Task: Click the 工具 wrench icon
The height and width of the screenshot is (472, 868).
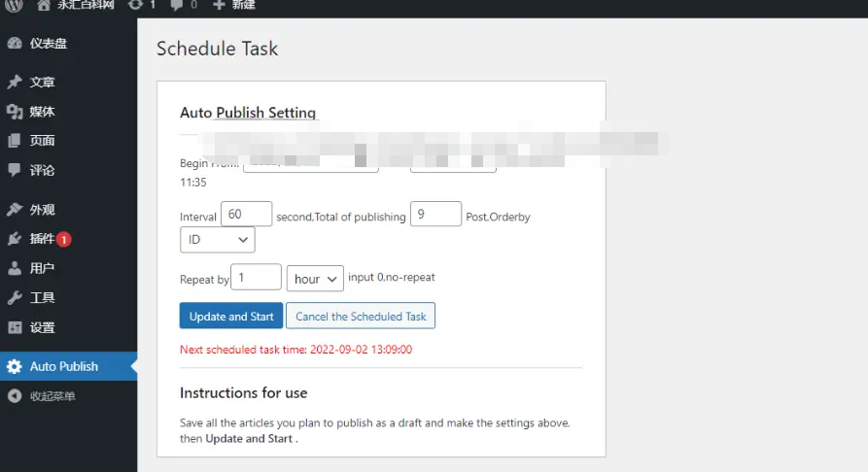Action: (15, 298)
